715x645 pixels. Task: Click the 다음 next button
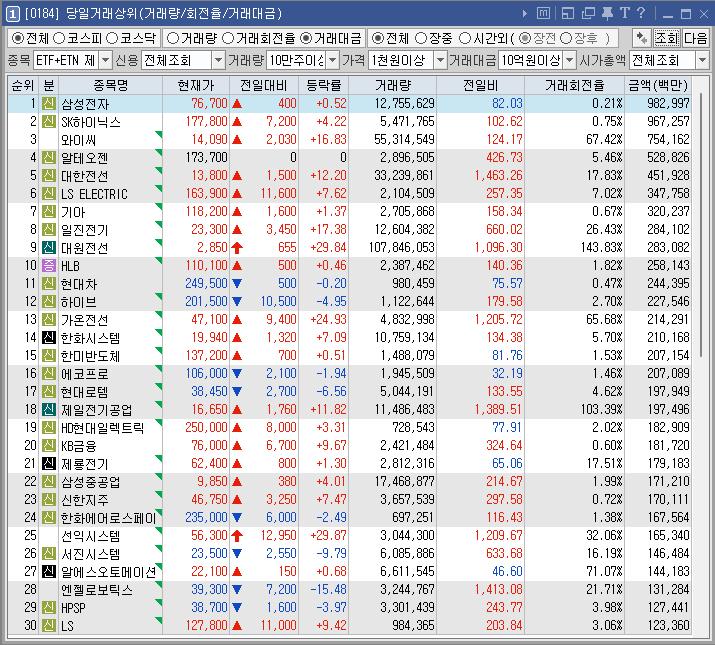695,38
